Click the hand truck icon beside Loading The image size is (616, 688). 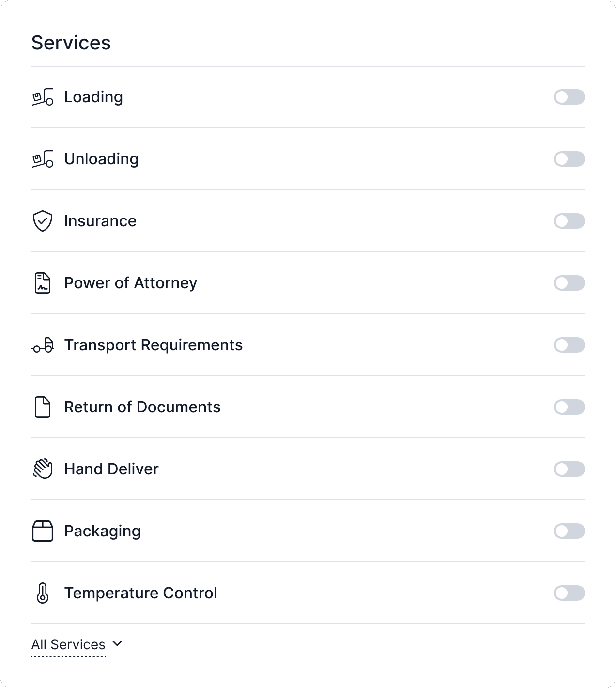(43, 97)
